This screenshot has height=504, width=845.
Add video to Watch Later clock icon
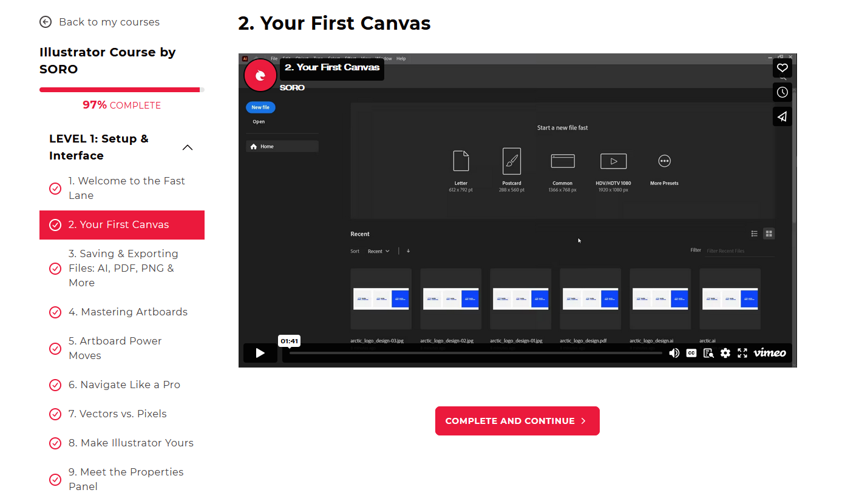point(782,92)
